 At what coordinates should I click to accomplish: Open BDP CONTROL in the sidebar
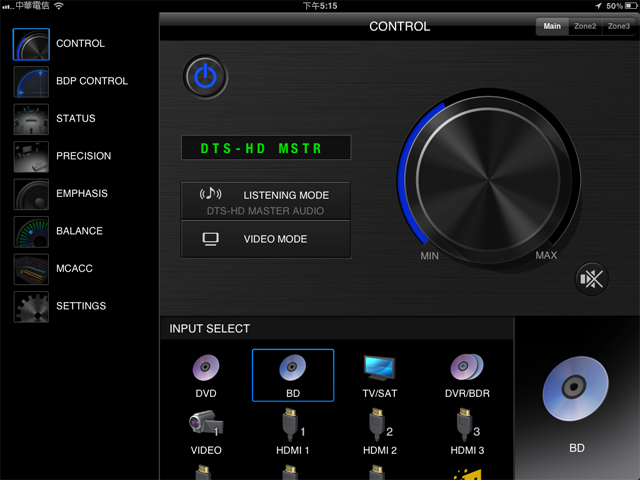point(92,81)
